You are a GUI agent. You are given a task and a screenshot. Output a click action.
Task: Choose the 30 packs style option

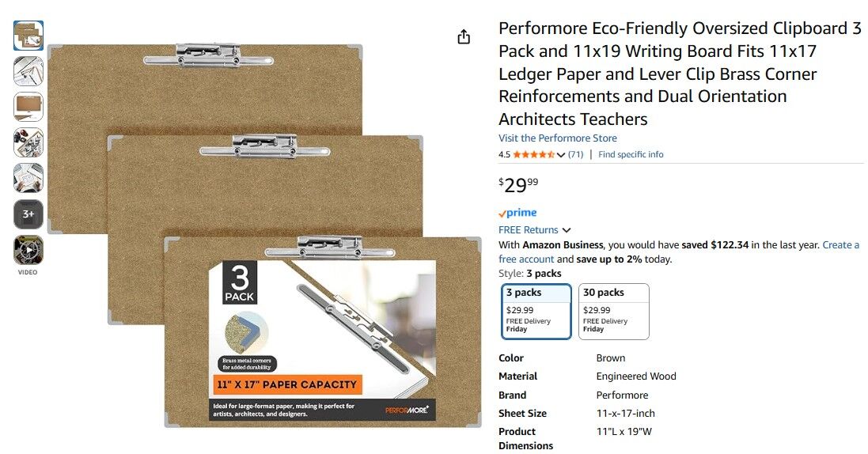[x=613, y=311]
